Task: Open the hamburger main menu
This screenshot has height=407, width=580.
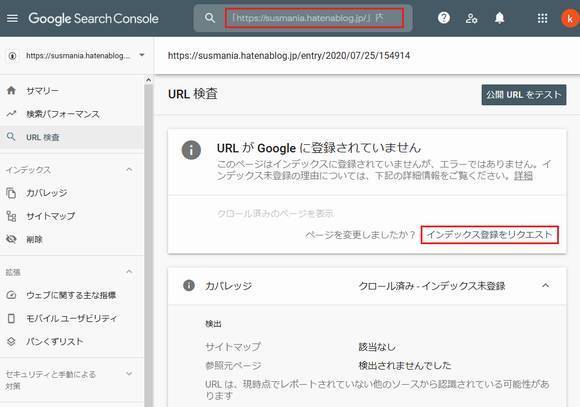Action: [12, 18]
